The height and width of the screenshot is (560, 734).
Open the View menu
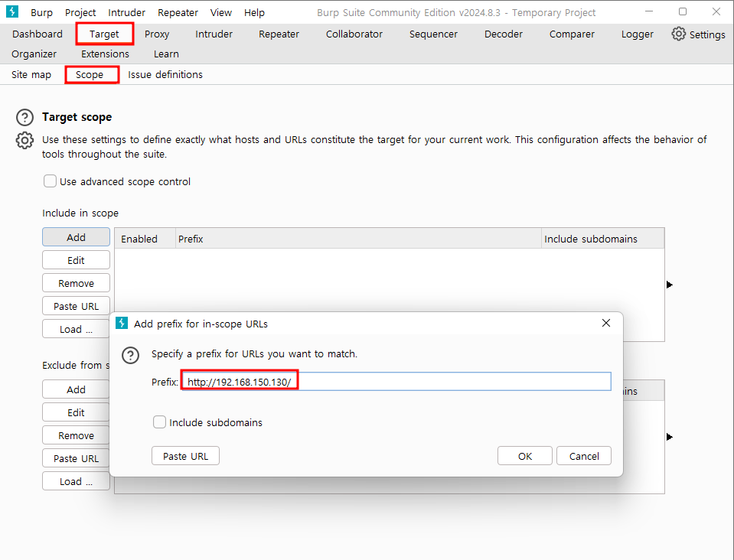(x=221, y=13)
